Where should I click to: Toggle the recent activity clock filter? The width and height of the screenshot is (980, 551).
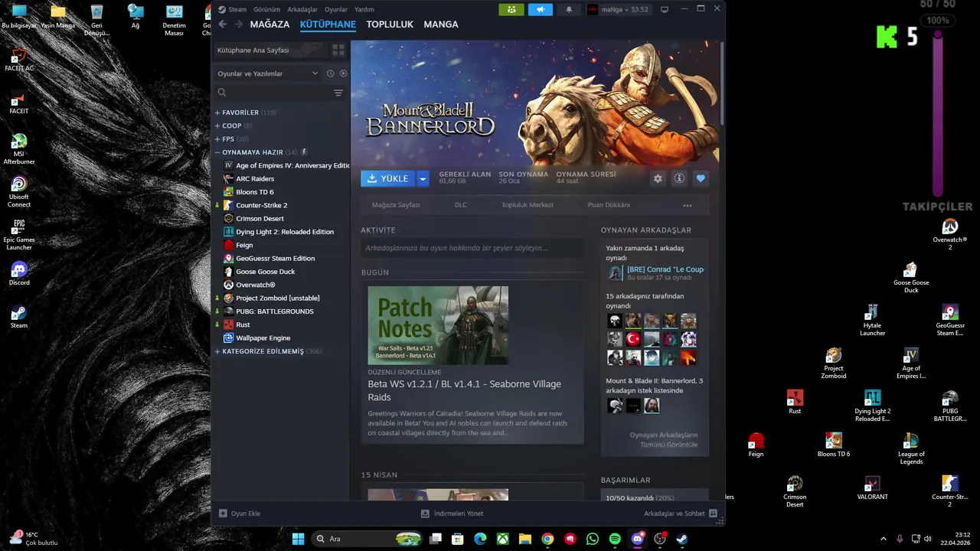click(x=330, y=73)
